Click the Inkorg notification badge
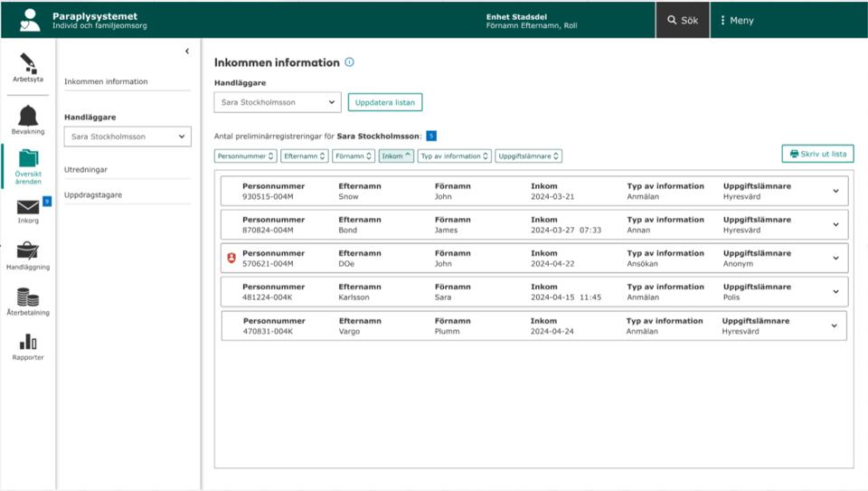This screenshot has height=491, width=868. point(47,202)
